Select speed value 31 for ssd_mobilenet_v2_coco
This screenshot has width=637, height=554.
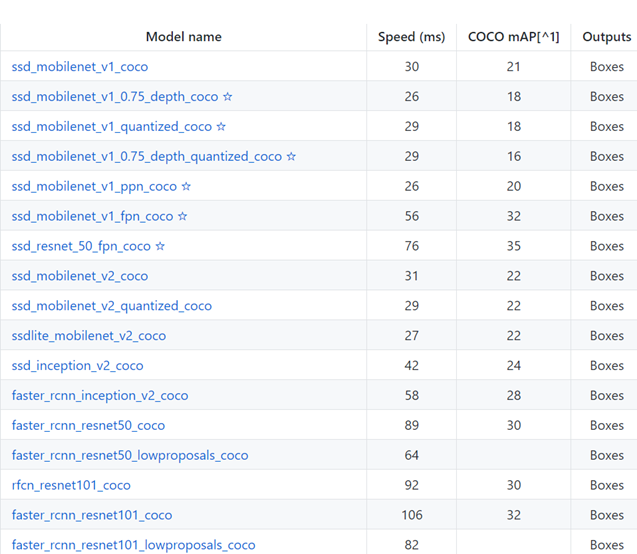(412, 276)
